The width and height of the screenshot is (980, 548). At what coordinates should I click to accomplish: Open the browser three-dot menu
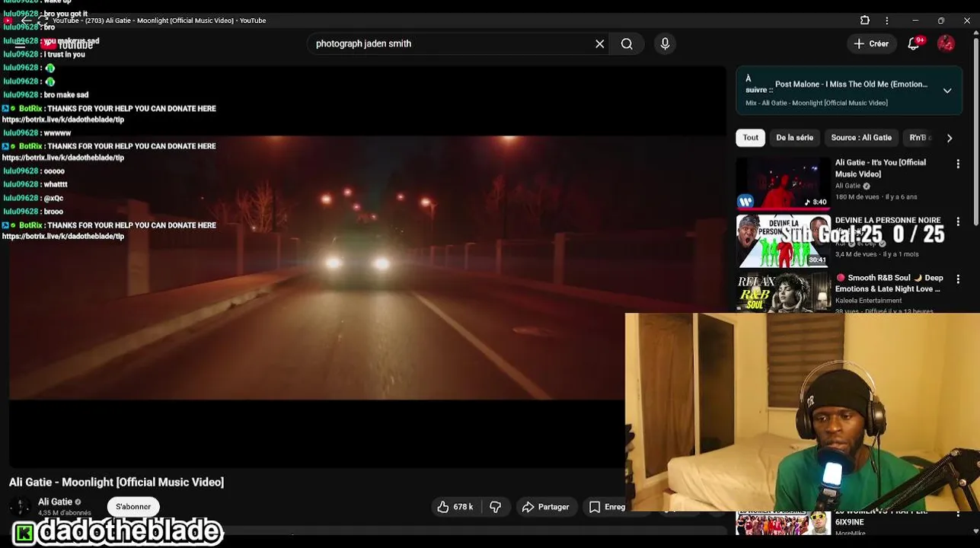tap(886, 21)
